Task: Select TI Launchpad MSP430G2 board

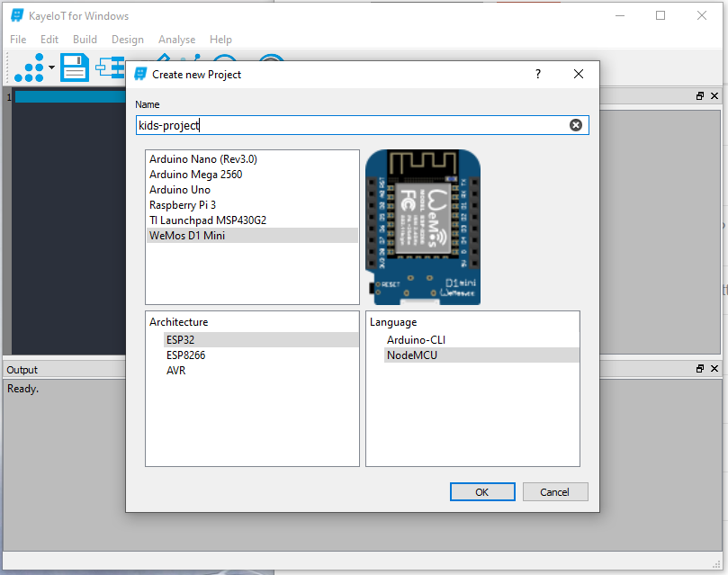Action: tap(253, 220)
